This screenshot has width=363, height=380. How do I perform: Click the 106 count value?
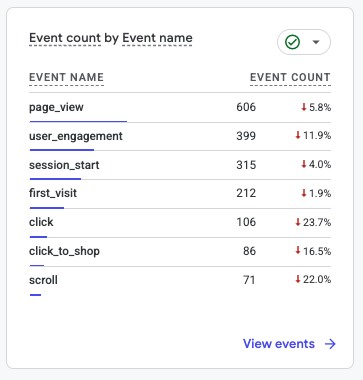click(246, 222)
